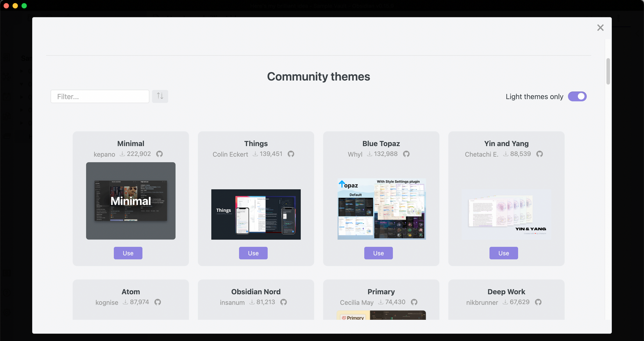
Task: Click the Minimal theme title
Action: click(x=131, y=143)
